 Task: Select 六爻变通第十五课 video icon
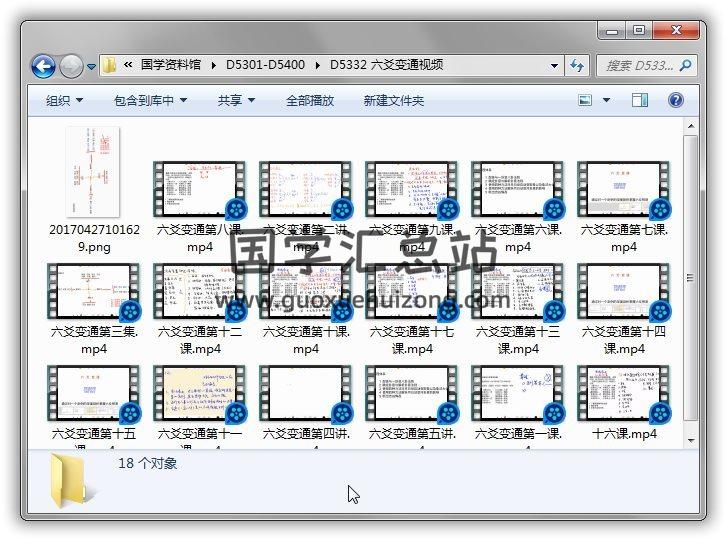[94, 394]
